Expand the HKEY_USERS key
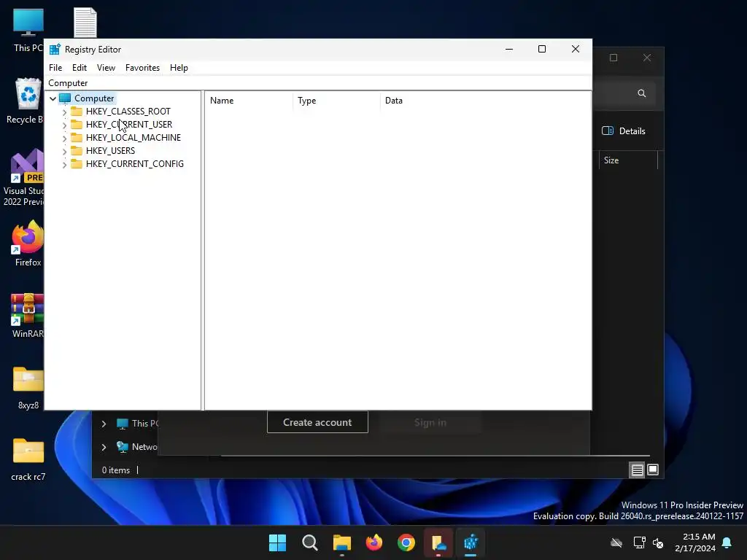Screen dimensions: 747x560 click(64, 151)
